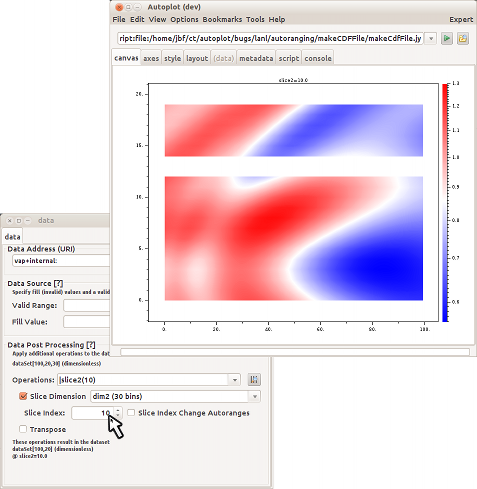Image resolution: width=477 pixels, height=489 pixels.
Task: Click the Valid Range input field
Action: pos(86,305)
